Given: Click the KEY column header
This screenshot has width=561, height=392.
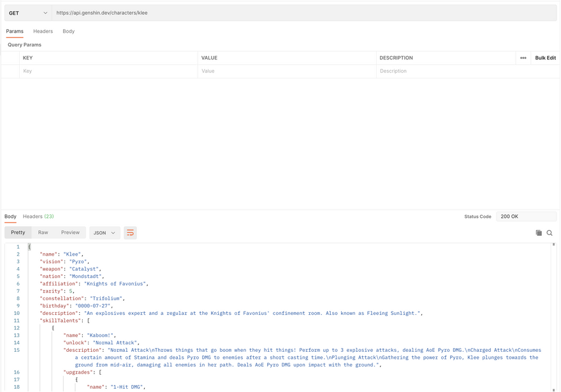Looking at the screenshot, I should coord(27,58).
